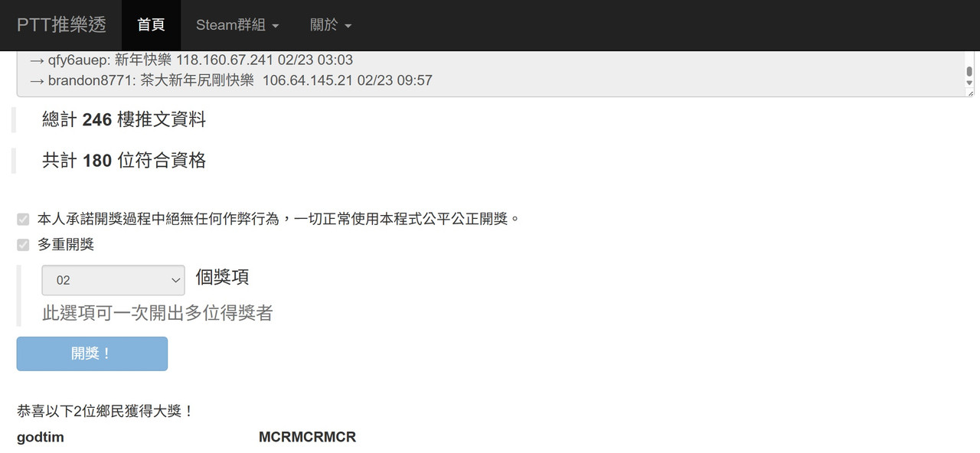The width and height of the screenshot is (980, 453).
Task: Open the 關於 menu
Action: [331, 25]
